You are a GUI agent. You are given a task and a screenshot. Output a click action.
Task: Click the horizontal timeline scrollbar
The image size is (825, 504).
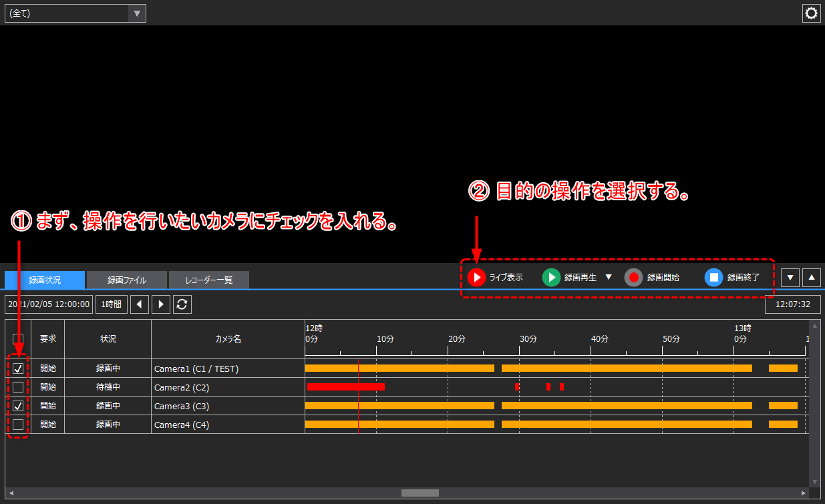pyautogui.click(x=420, y=493)
